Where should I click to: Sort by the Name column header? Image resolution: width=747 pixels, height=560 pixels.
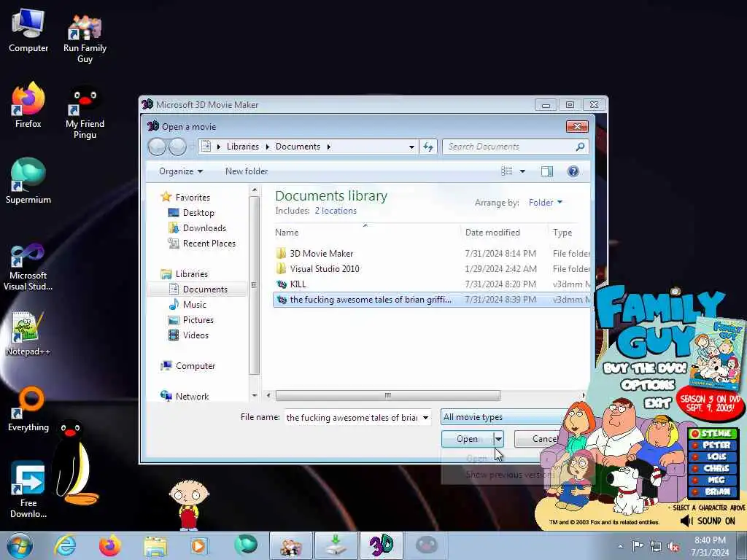pos(366,233)
